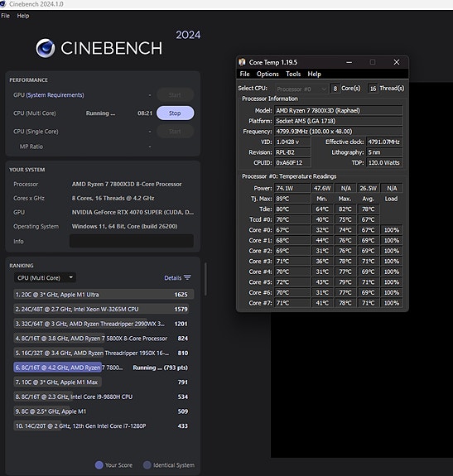
Task: Minimize the Core Temp window
Action: pyautogui.click(x=349, y=62)
